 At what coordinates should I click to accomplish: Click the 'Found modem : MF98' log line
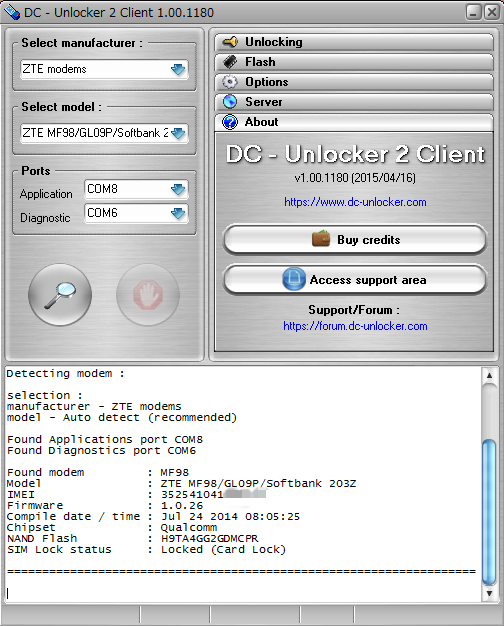click(98, 473)
